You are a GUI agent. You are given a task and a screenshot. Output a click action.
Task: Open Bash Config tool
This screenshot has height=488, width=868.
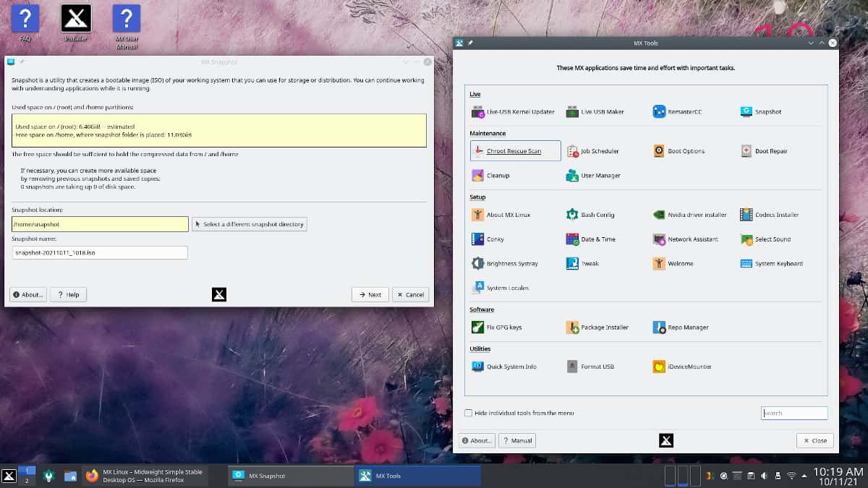click(x=590, y=215)
